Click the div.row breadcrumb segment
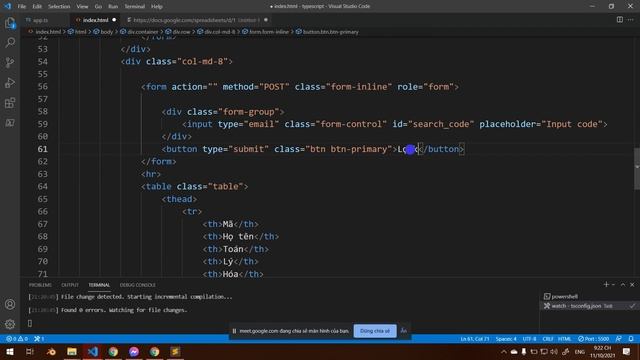 [x=181, y=32]
